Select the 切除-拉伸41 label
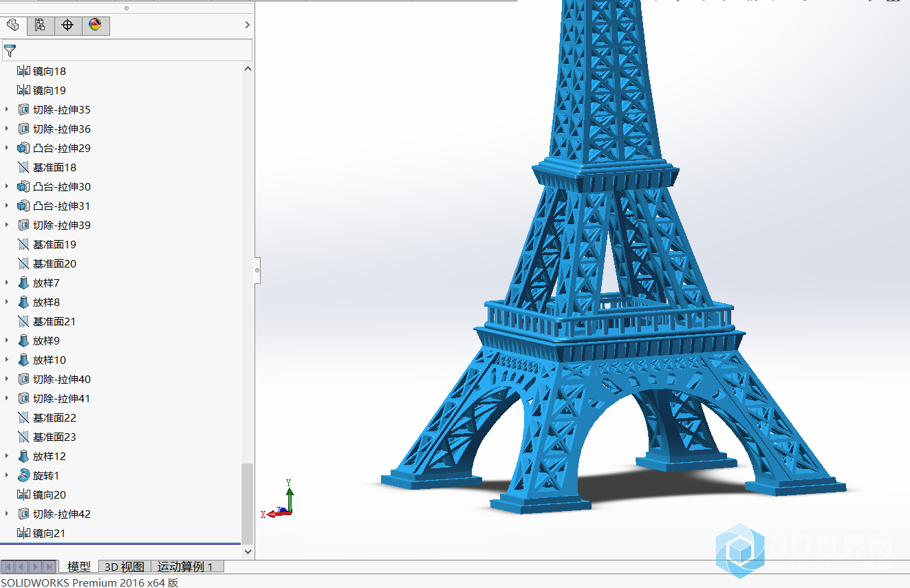 coord(62,398)
